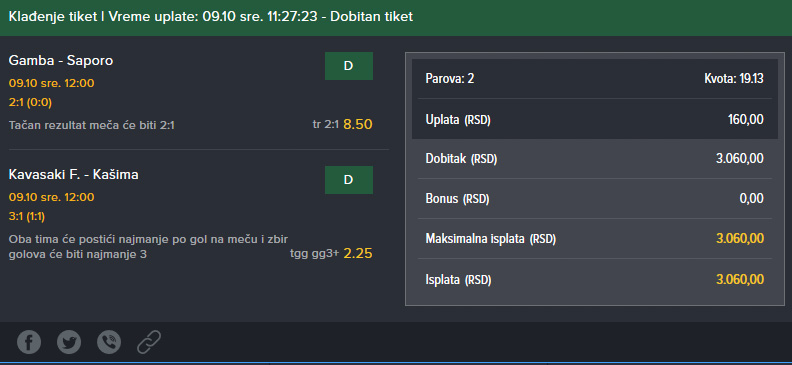Click the 8.50 odds value
This screenshot has height=365, width=792.
pyautogui.click(x=358, y=124)
